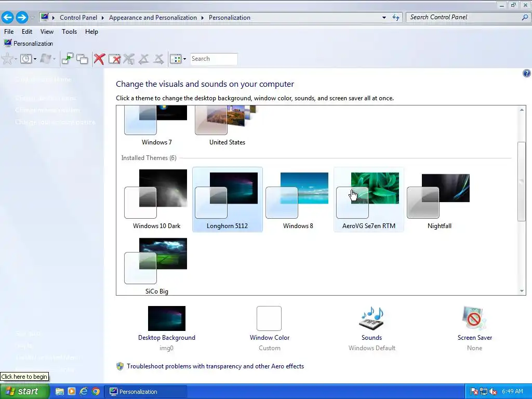Click the window with green arrow toolbar icon

tap(67, 59)
